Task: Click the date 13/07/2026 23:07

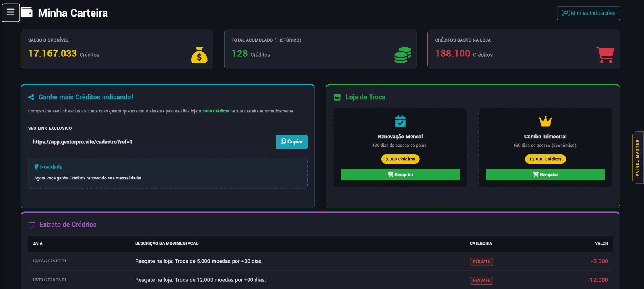Action: click(x=50, y=280)
